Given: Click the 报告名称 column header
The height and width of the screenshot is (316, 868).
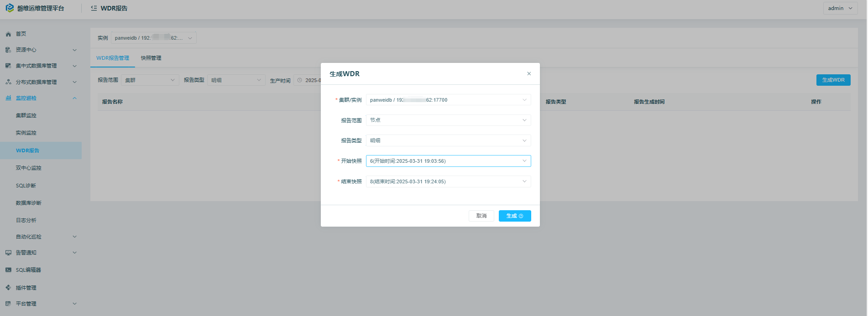Looking at the screenshot, I should click(x=112, y=102).
